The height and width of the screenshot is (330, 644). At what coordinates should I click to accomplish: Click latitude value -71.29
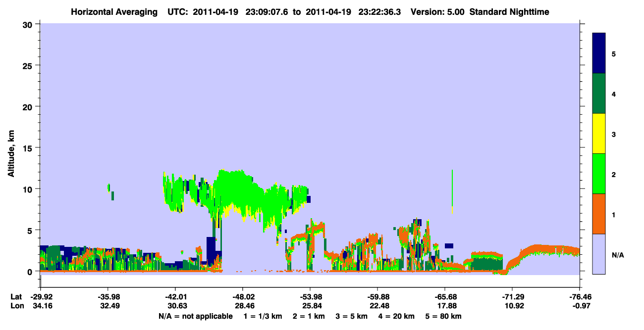(512, 297)
